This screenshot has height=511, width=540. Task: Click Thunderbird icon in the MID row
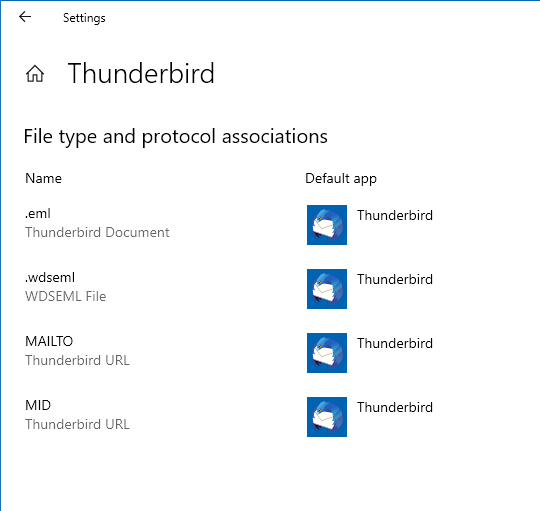[327, 417]
